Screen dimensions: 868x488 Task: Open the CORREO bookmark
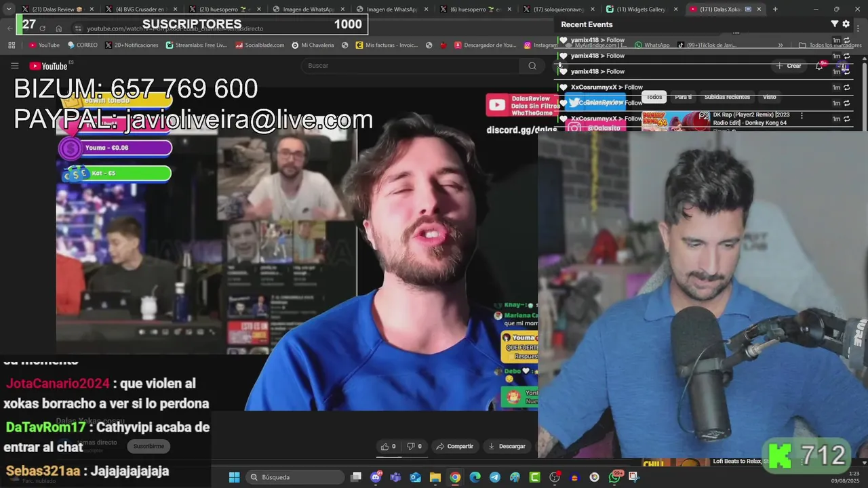[x=82, y=45]
